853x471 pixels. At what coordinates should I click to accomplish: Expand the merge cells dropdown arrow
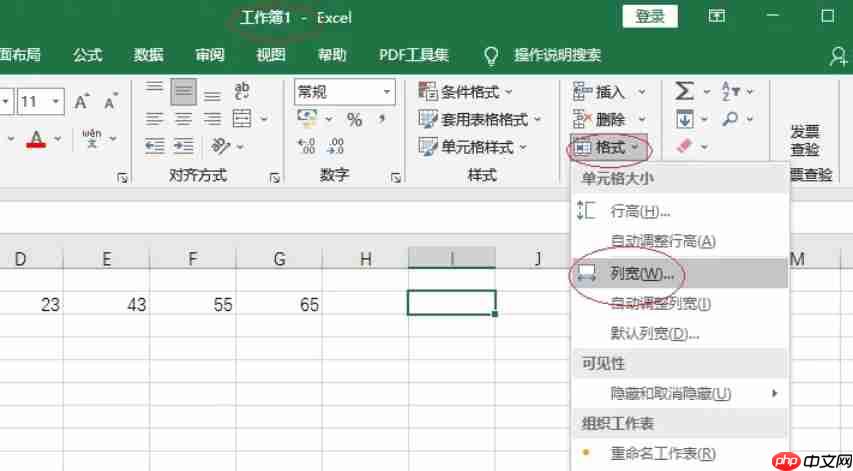pyautogui.click(x=264, y=119)
